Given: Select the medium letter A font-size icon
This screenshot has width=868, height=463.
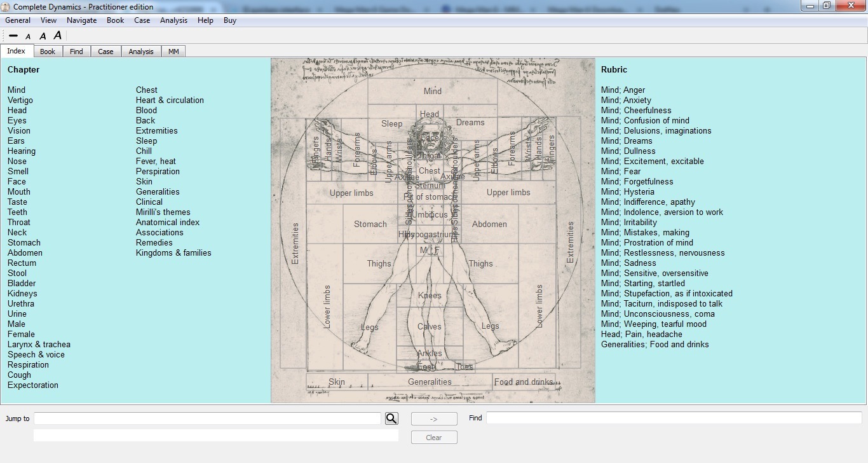Looking at the screenshot, I should click(43, 36).
